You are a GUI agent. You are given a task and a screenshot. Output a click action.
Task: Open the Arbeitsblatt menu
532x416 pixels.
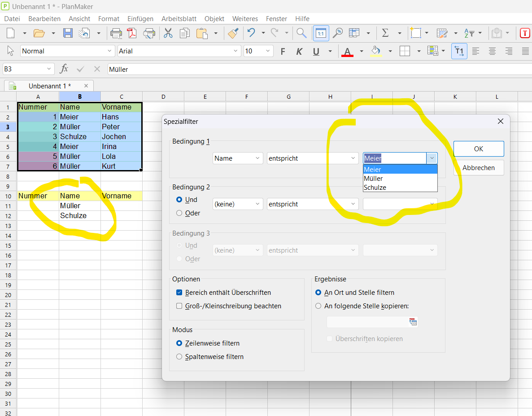(x=179, y=19)
